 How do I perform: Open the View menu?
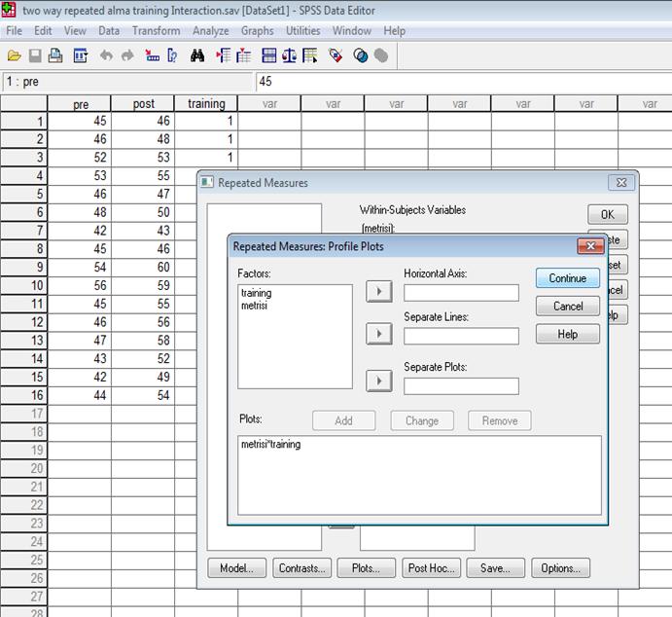pyautogui.click(x=75, y=31)
